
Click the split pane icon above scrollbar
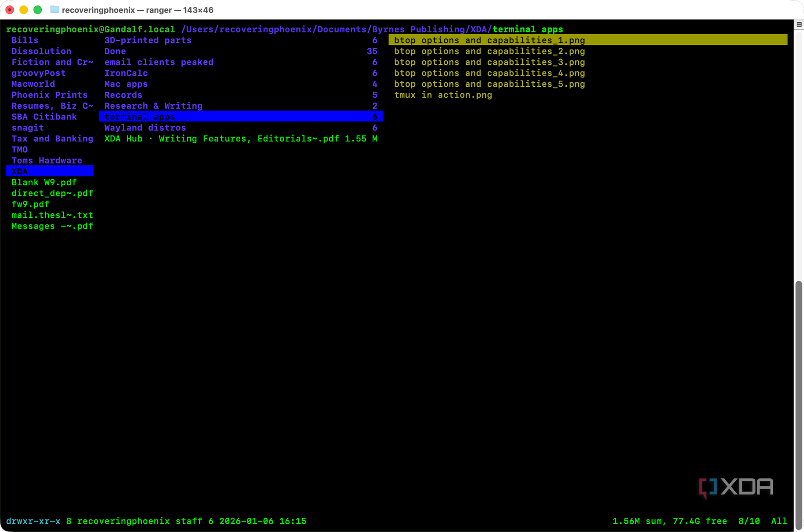(x=799, y=24)
